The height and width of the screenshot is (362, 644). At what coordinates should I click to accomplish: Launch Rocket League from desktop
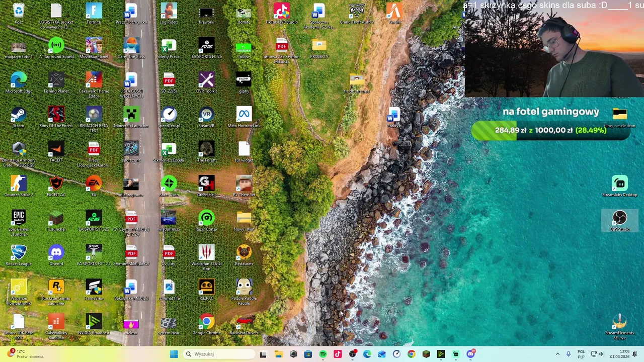click(19, 255)
